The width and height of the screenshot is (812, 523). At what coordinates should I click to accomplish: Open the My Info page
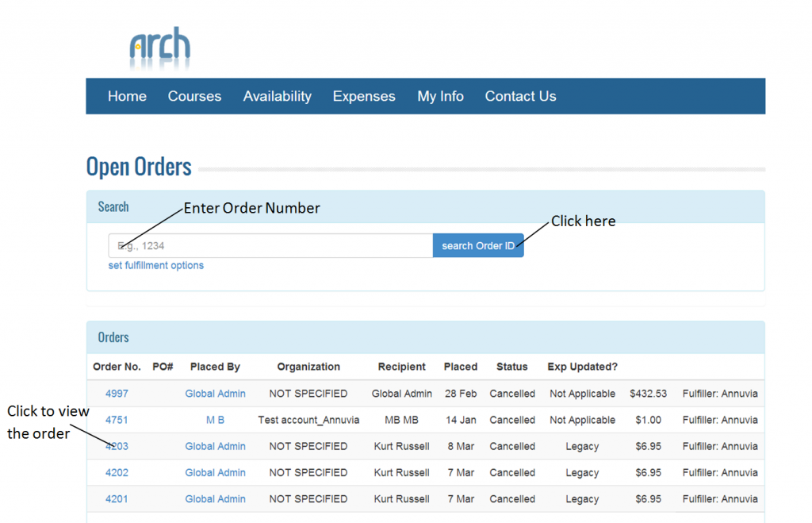pos(440,96)
